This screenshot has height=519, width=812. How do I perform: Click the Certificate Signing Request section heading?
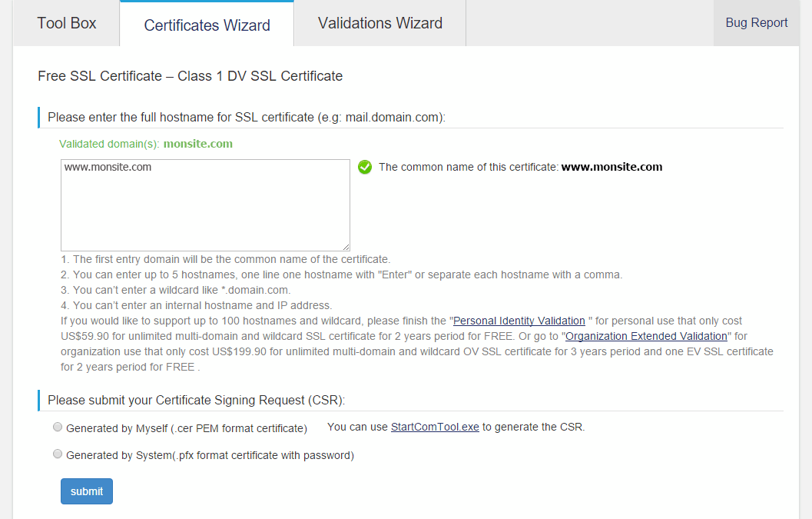pyautogui.click(x=196, y=401)
